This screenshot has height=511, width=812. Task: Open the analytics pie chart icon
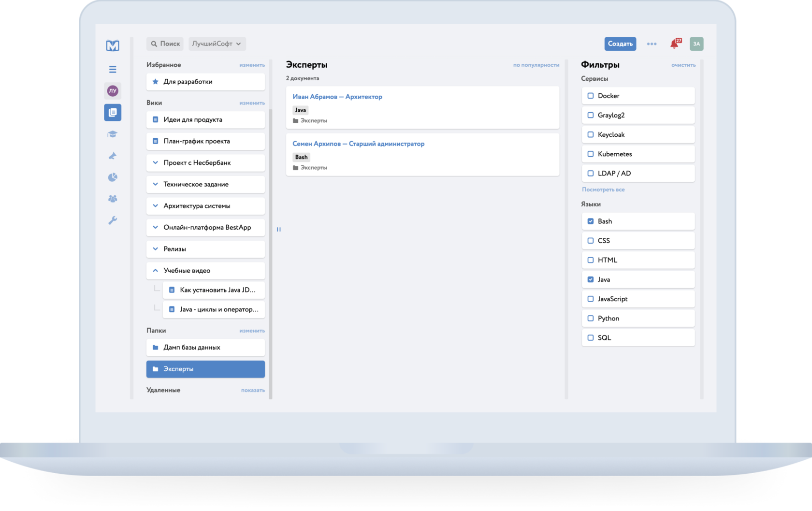pyautogui.click(x=112, y=177)
